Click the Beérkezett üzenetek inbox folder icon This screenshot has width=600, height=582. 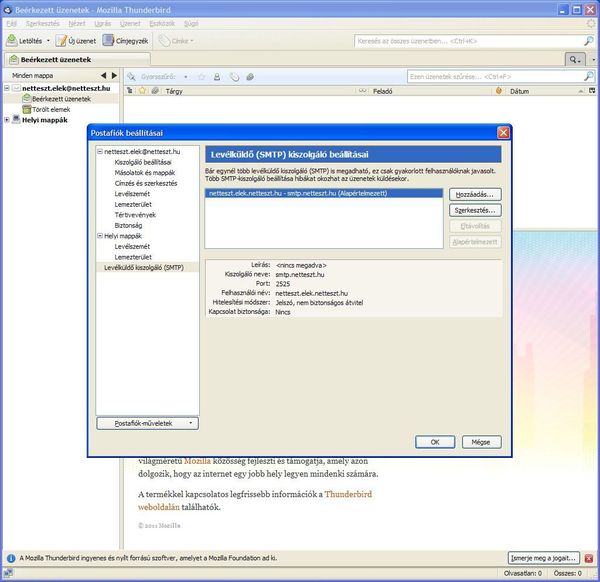coord(27,99)
